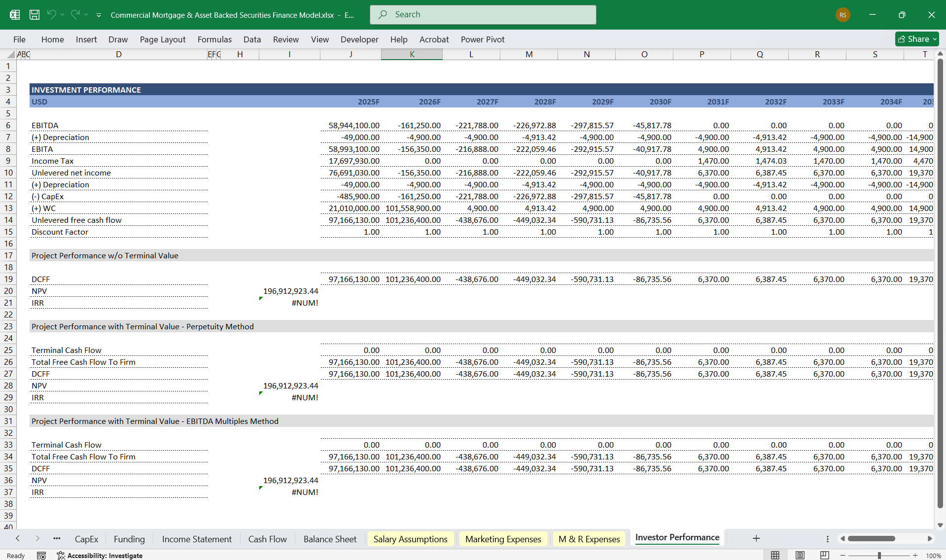
Task: Select the Balance Sheet worksheet tab
Action: coord(330,538)
